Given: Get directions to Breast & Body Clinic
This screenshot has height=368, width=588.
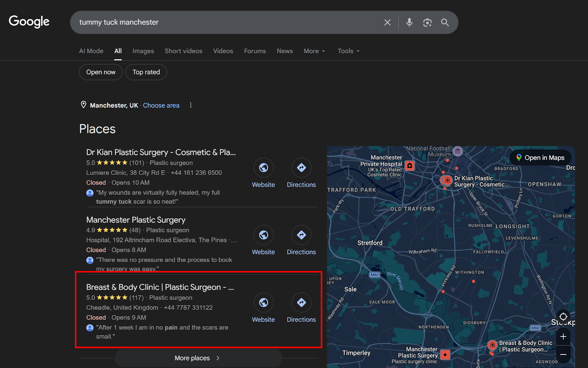Looking at the screenshot, I should click(x=301, y=303).
